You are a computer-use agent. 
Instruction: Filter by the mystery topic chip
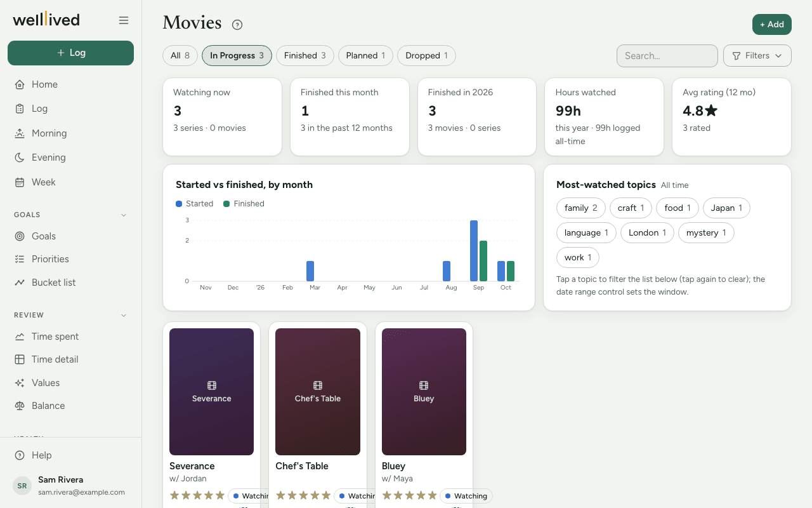tap(706, 232)
